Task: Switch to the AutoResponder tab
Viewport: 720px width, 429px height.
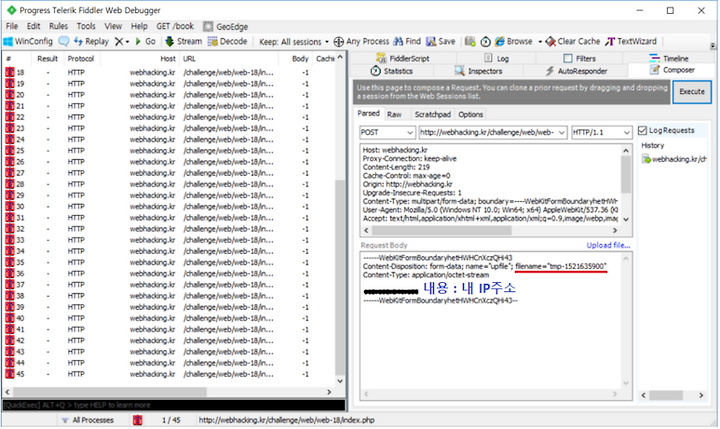Action: coord(576,71)
